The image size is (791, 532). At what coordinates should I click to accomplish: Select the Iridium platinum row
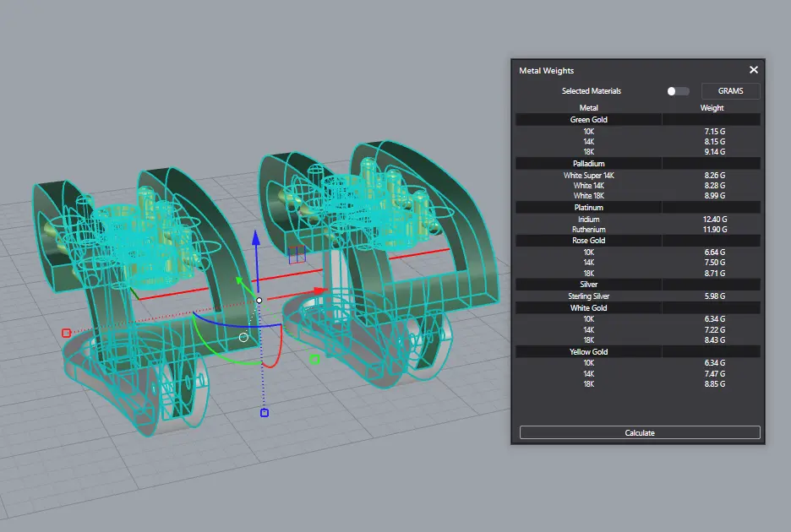pyautogui.click(x=588, y=220)
